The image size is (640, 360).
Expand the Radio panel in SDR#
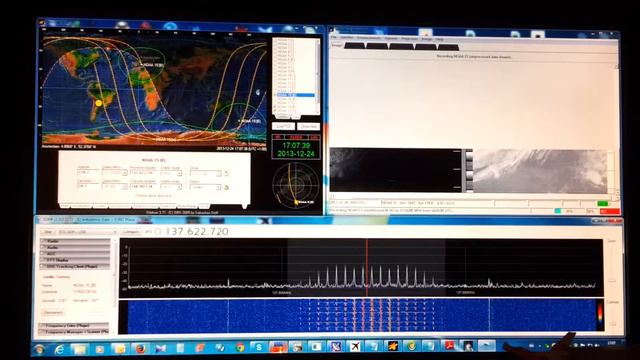pos(75,241)
